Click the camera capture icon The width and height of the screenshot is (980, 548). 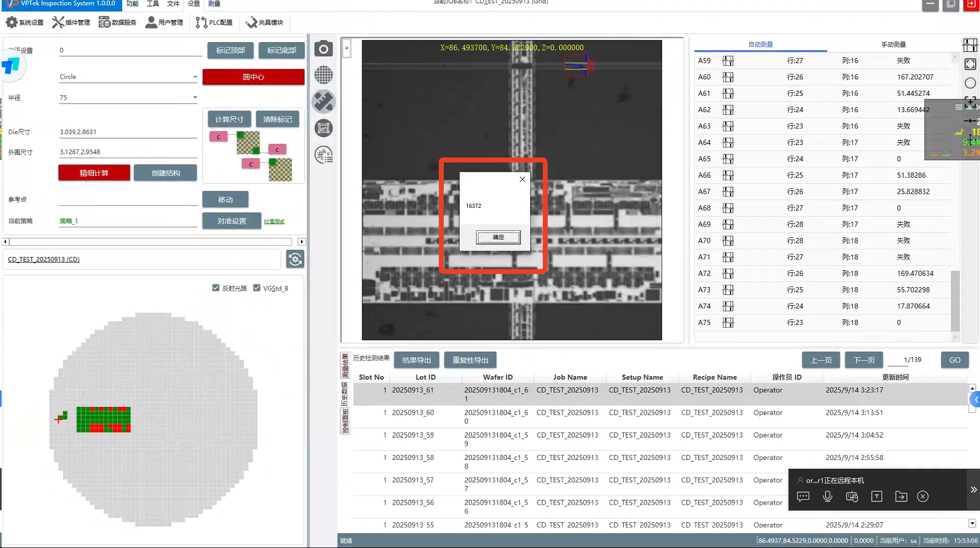323,49
